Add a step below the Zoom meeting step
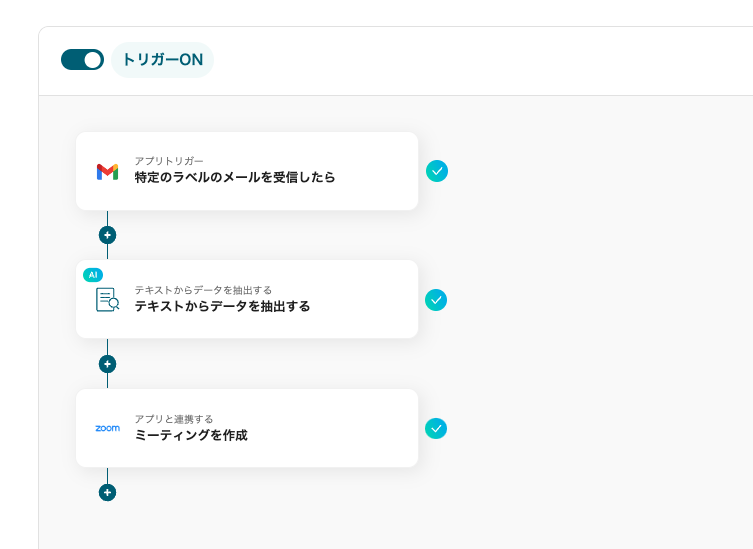The image size is (753, 549). [107, 492]
